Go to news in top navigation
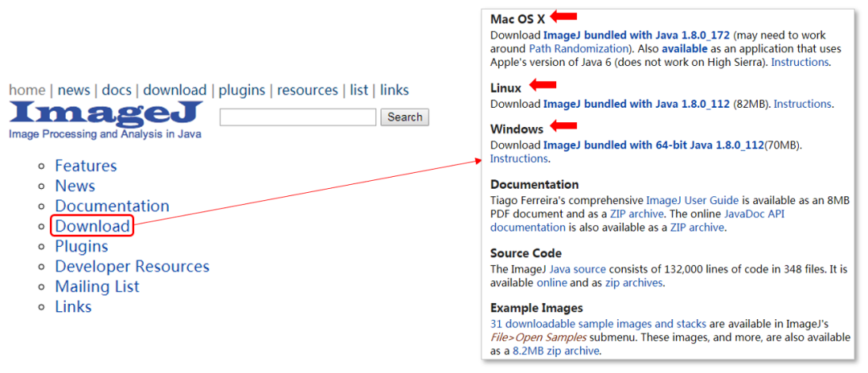The image size is (868, 373). pyautogui.click(x=74, y=90)
